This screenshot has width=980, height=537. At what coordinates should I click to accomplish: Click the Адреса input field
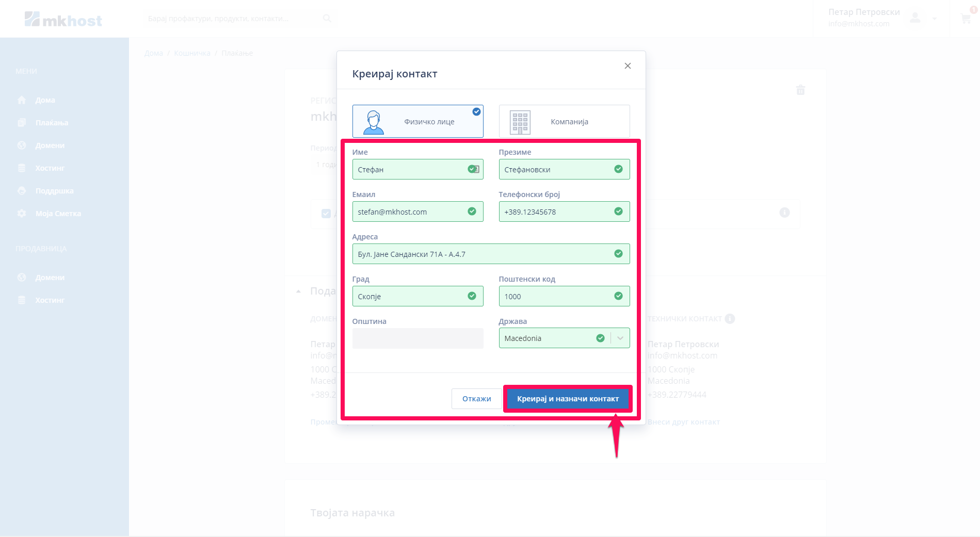click(x=483, y=254)
